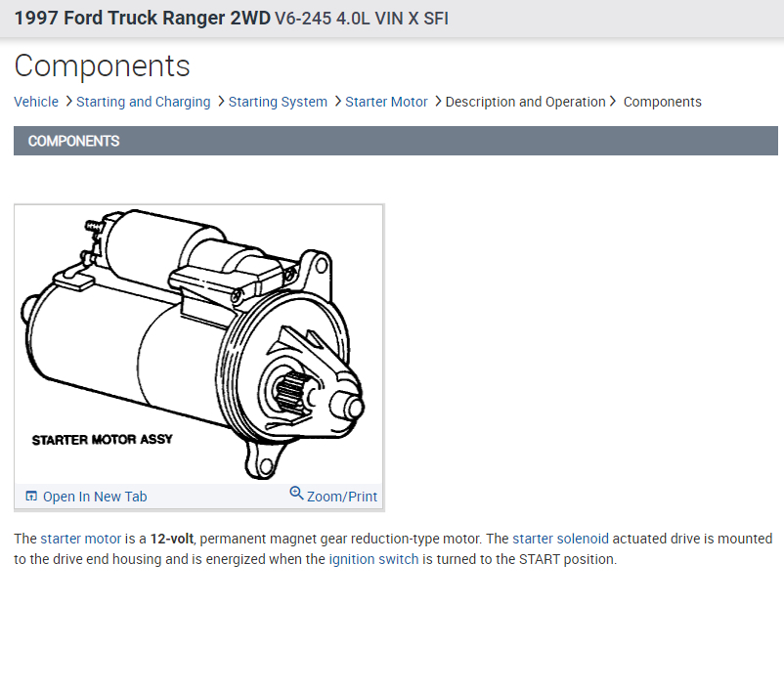This screenshot has width=784, height=693.
Task: Click the bold 12-volt text
Action: 171,539
